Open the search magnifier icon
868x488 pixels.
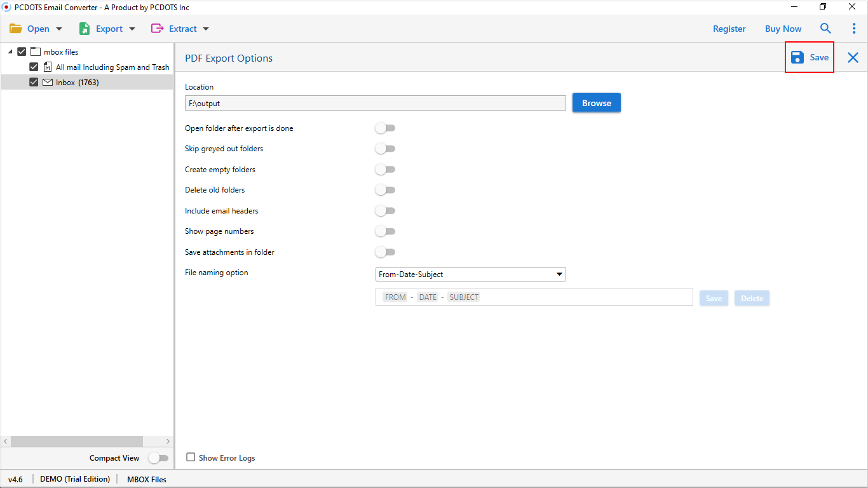click(x=825, y=29)
